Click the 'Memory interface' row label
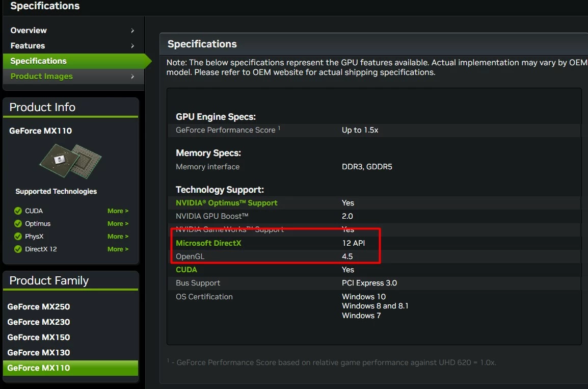The width and height of the screenshot is (588, 389). tap(207, 167)
